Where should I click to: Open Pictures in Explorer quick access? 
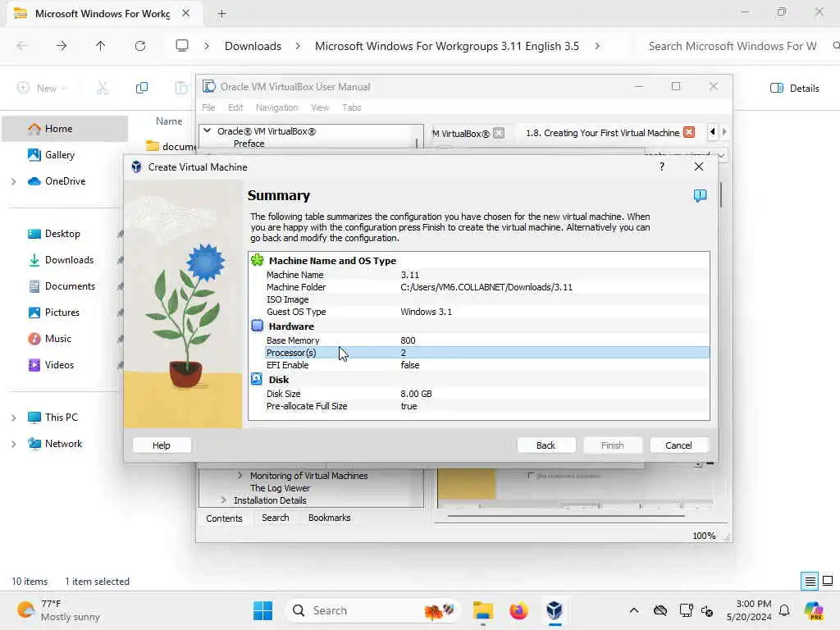tap(62, 313)
